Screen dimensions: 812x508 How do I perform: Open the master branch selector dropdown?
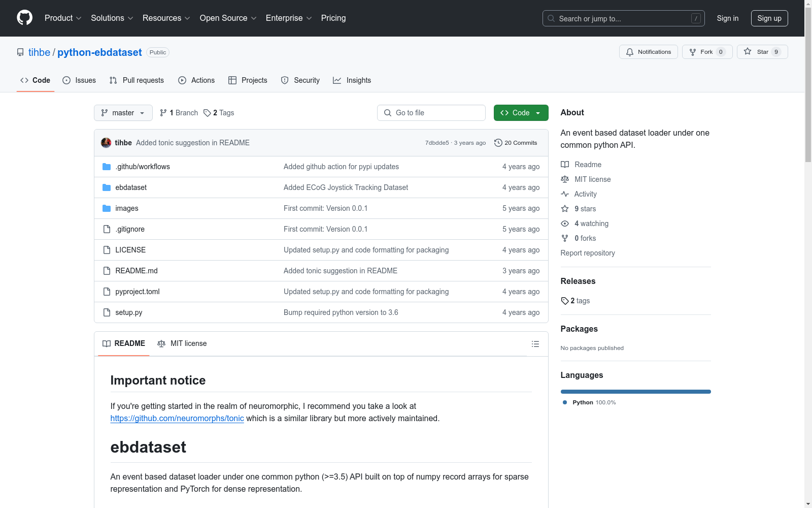[123, 113]
